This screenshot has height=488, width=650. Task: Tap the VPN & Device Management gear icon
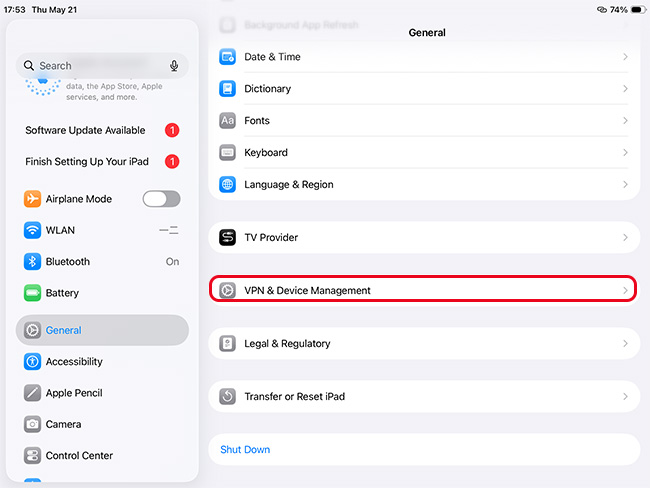click(227, 291)
